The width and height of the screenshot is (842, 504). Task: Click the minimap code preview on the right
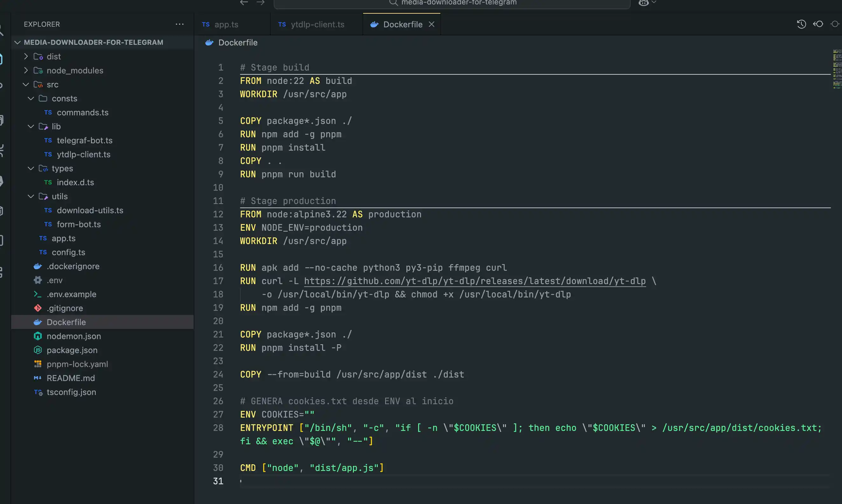(837, 69)
